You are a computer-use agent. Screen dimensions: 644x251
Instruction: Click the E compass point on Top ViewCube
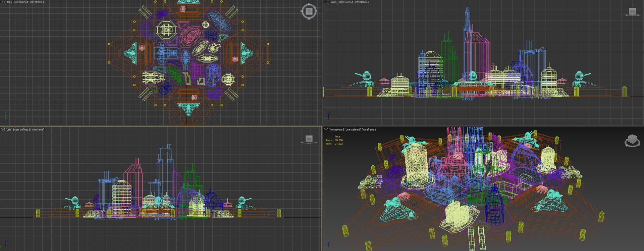[x=316, y=11]
